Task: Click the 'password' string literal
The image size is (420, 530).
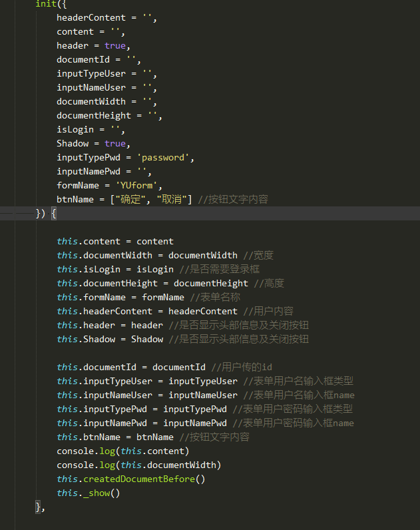Action: coord(163,158)
